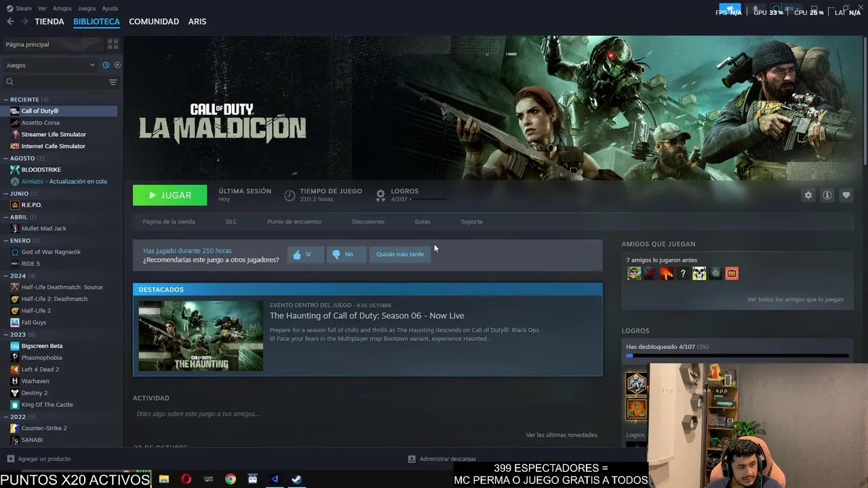Go to the Tienda tab
Screen dimensions: 868x488
click(x=50, y=22)
